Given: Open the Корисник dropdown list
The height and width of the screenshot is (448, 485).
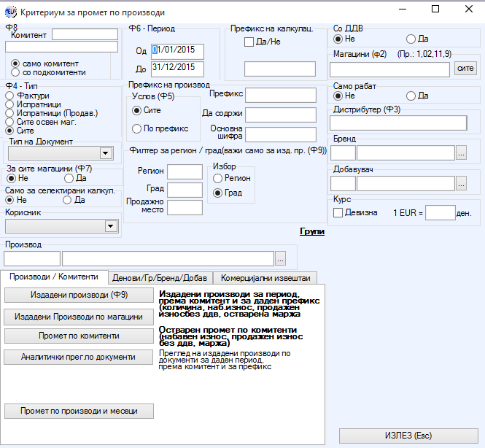Looking at the screenshot, I should [111, 226].
